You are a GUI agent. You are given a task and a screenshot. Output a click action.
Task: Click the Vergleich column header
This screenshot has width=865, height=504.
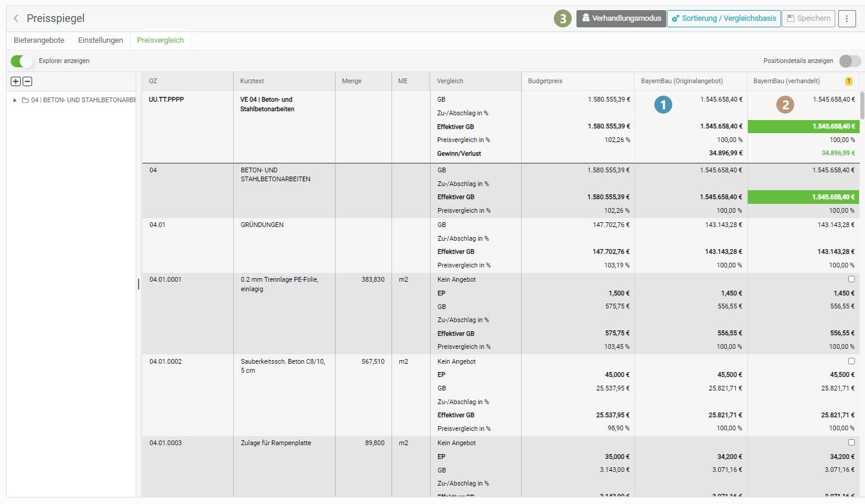pos(475,81)
